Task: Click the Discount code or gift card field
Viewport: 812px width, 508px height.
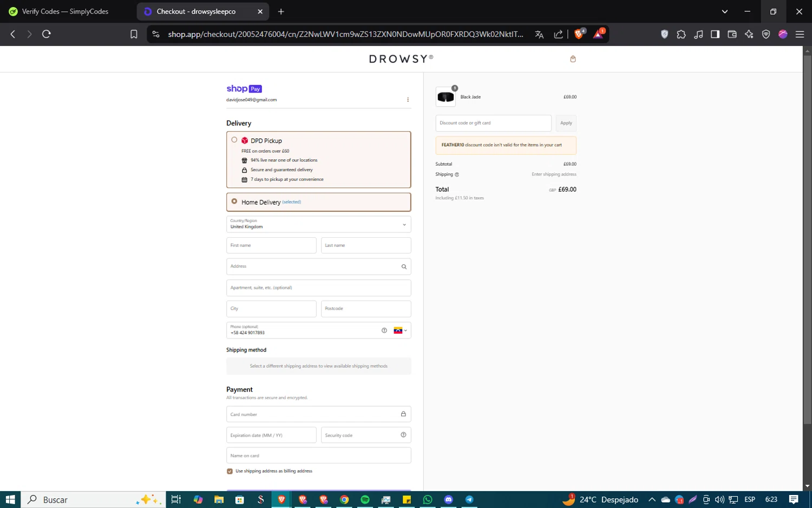Action: point(493,123)
